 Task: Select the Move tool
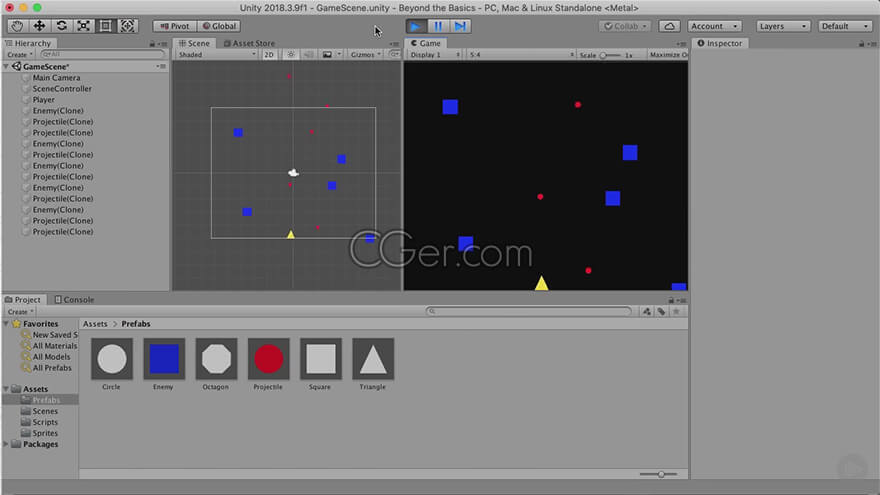[39, 26]
